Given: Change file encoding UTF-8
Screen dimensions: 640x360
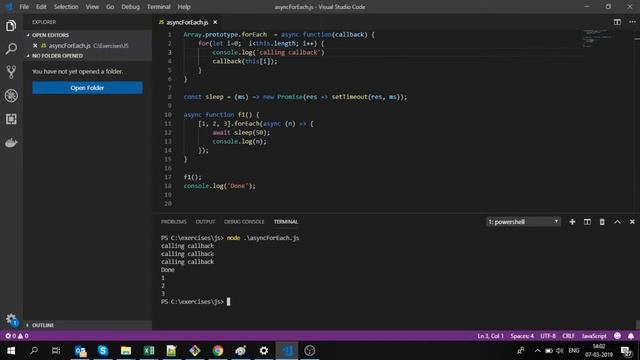Looking at the screenshot, I should click(x=548, y=336).
